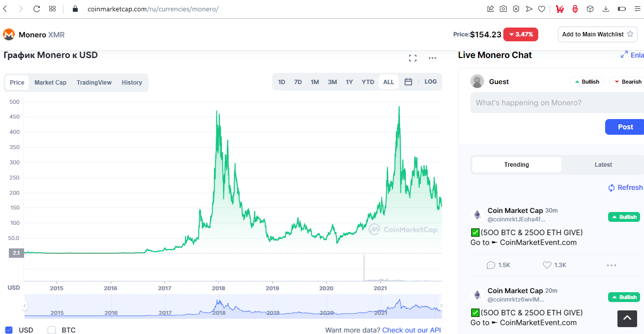
Task: Click the send arrow icon in address bar
Action: (529, 9)
